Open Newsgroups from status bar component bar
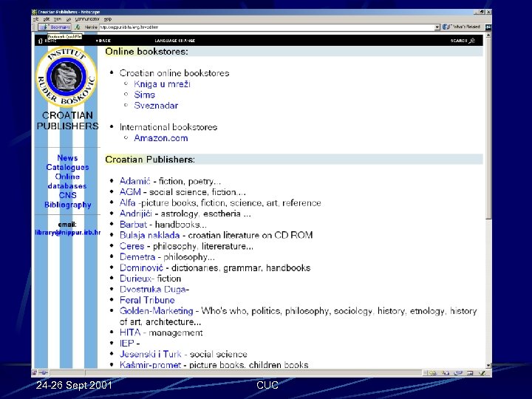532x399 pixels. [x=457, y=373]
